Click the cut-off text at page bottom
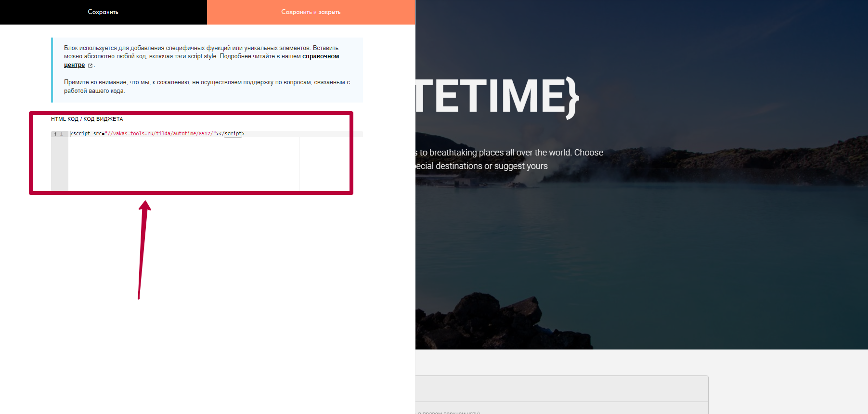868x414 pixels. pyautogui.click(x=449, y=412)
